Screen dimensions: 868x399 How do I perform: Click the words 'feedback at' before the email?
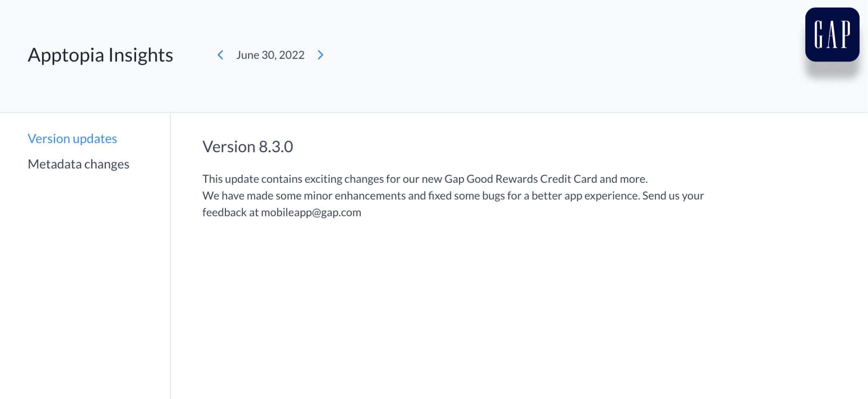[x=231, y=212]
